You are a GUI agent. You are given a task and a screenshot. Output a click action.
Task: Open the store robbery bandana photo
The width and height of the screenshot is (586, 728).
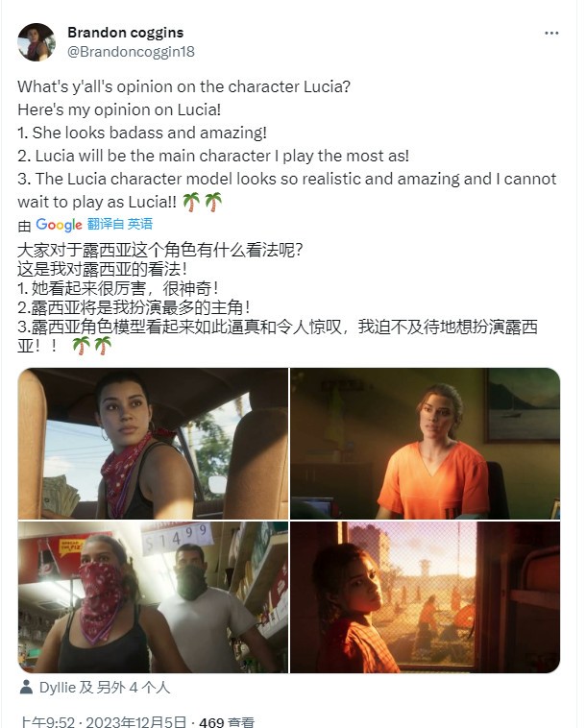tap(153, 597)
